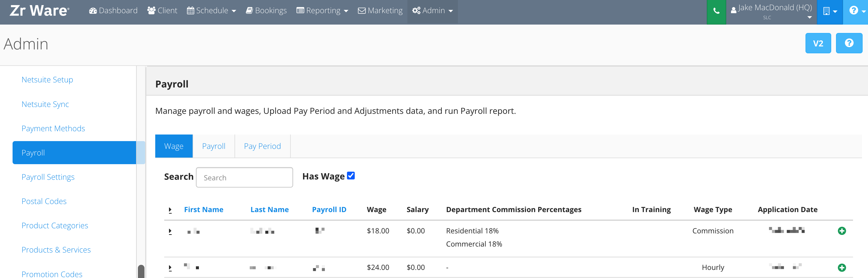The image size is (868, 278).
Task: Expand the $18.00 wage row details
Action: point(170,232)
